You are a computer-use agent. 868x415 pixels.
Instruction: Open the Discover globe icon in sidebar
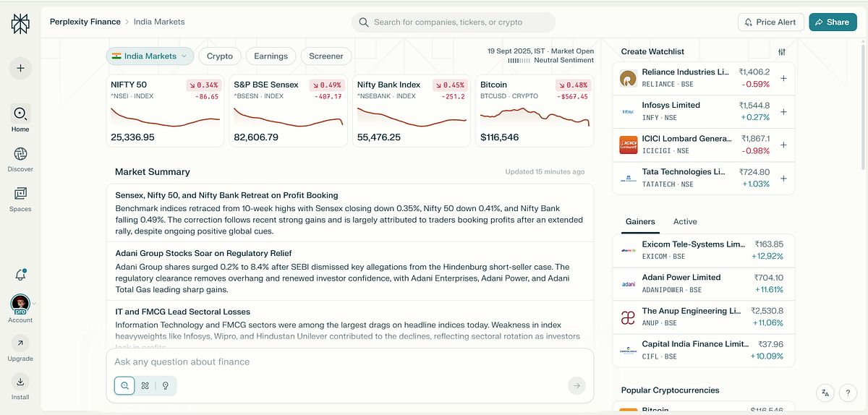tap(20, 153)
